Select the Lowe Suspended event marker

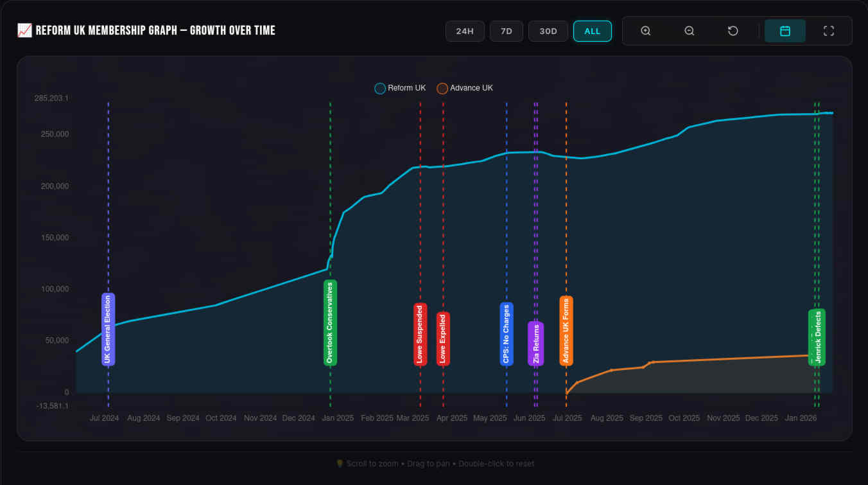coord(420,334)
